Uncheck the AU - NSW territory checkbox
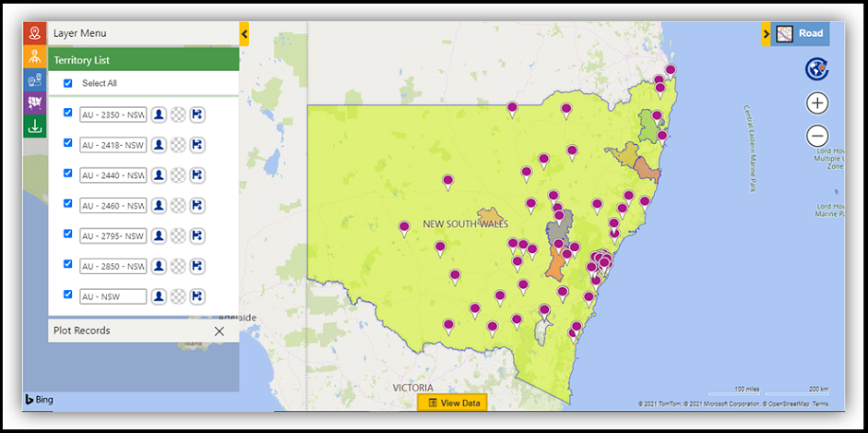Viewport: 868px width, 433px height. click(68, 295)
